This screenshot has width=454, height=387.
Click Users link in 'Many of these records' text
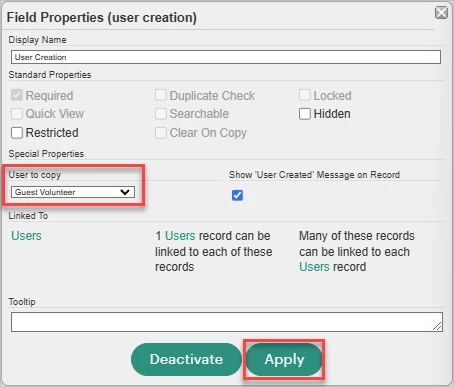pos(314,267)
